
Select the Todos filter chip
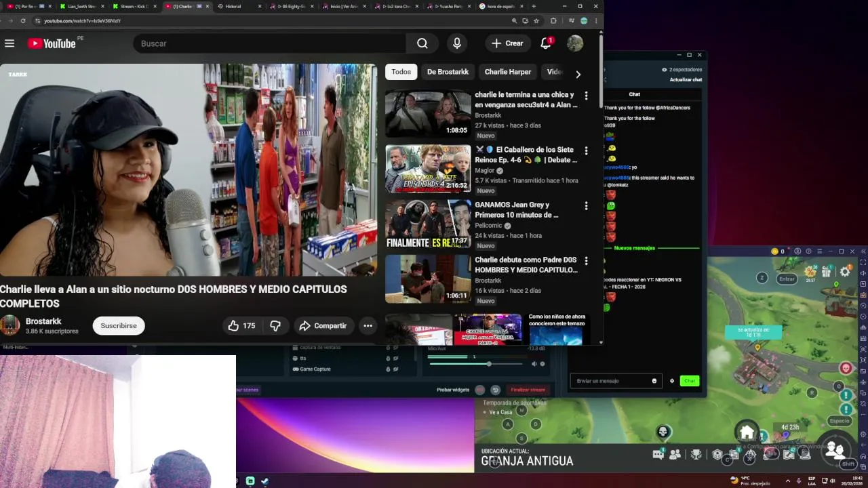click(401, 72)
